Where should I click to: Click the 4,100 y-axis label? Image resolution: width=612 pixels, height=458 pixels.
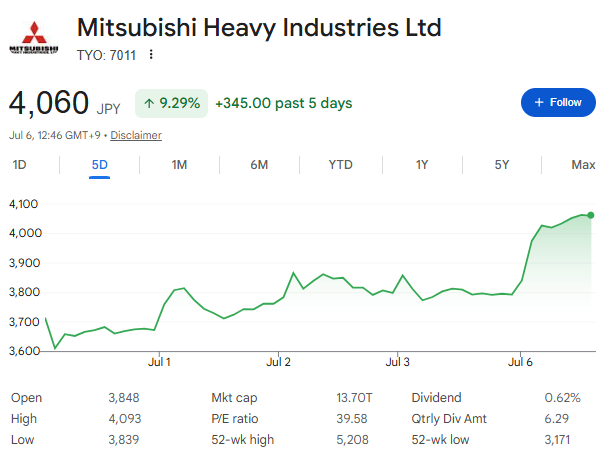[x=23, y=204]
